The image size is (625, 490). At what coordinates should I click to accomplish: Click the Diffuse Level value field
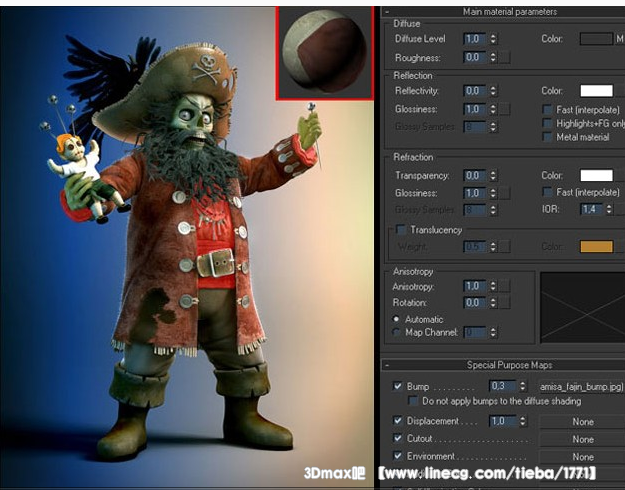tap(475, 39)
